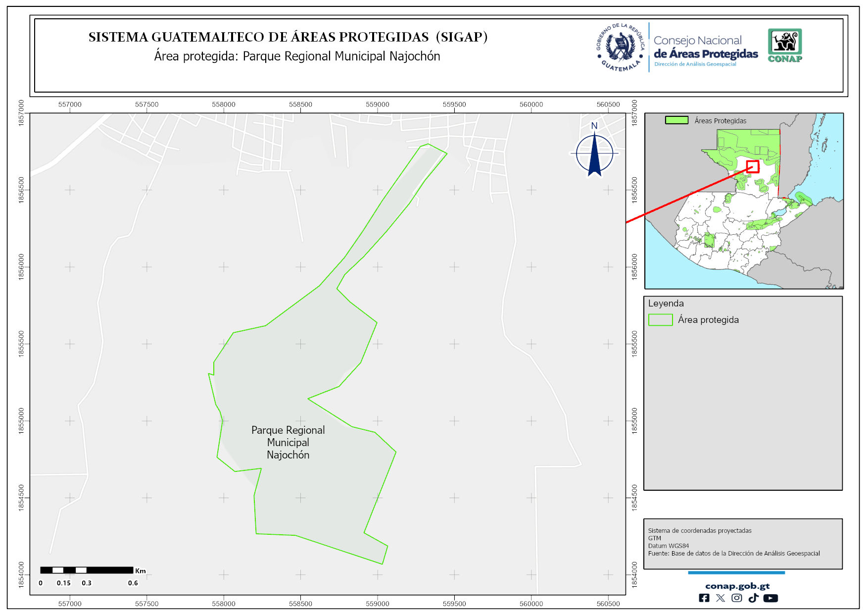This screenshot has height=614, width=868.
Task: Click the red locator square on inset map
Action: (x=753, y=166)
